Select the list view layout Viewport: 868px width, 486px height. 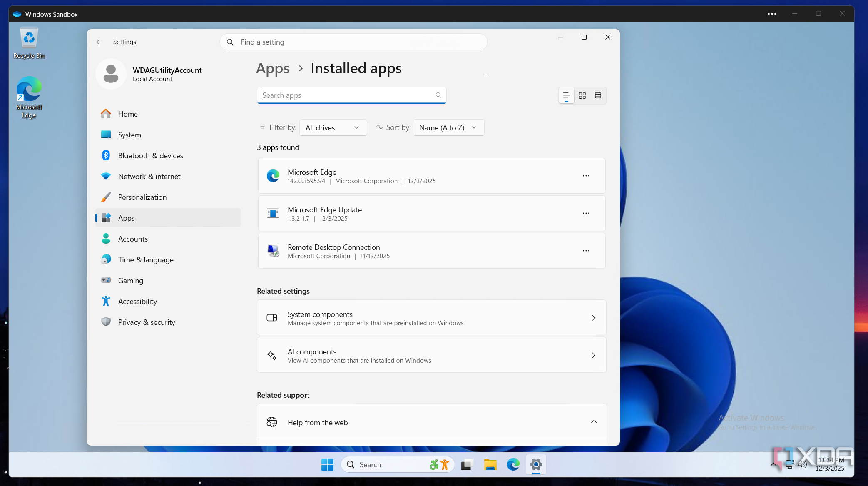click(566, 95)
